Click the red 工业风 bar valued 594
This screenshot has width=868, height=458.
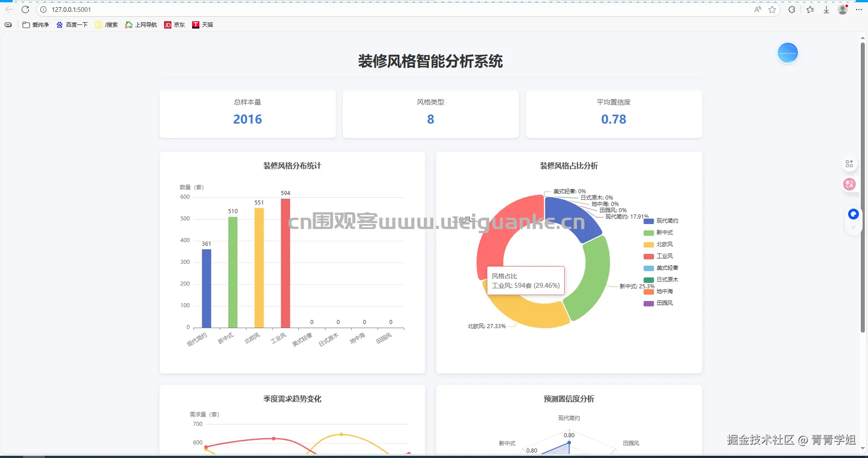point(285,263)
